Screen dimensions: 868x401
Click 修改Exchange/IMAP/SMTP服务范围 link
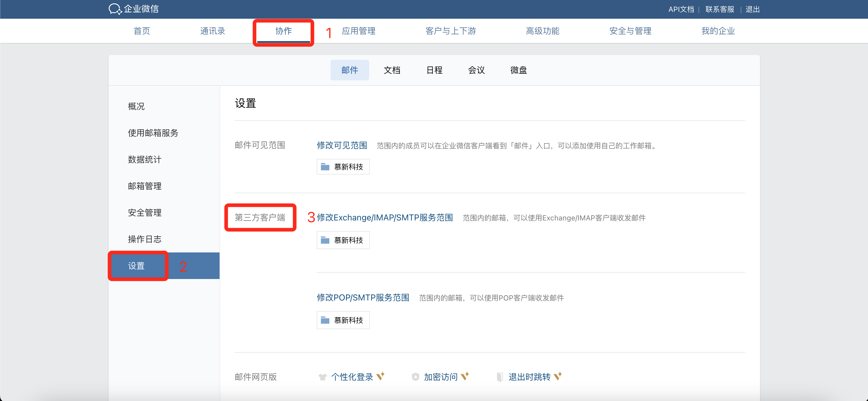point(385,217)
